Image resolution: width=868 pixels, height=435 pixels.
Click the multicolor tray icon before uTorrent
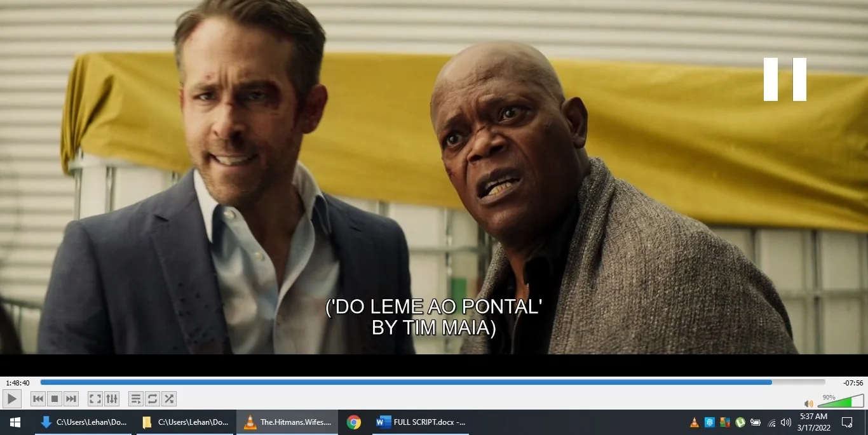coord(725,422)
